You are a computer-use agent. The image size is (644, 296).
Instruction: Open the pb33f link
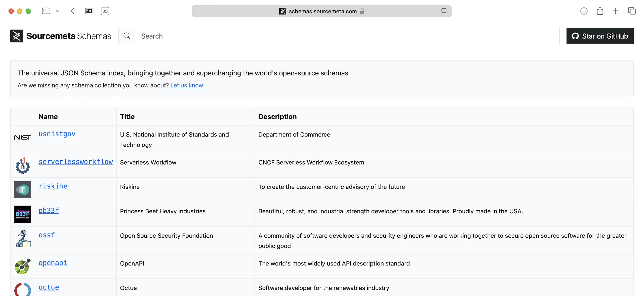click(49, 211)
